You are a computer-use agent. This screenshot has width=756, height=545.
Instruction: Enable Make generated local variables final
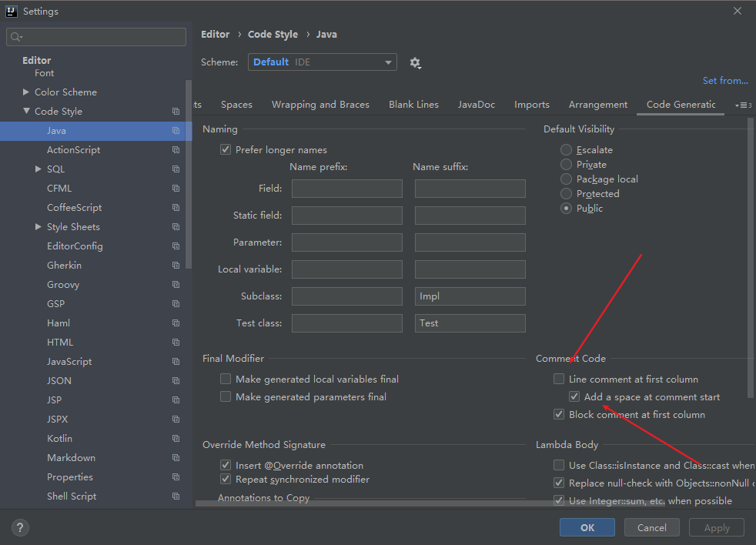(225, 379)
